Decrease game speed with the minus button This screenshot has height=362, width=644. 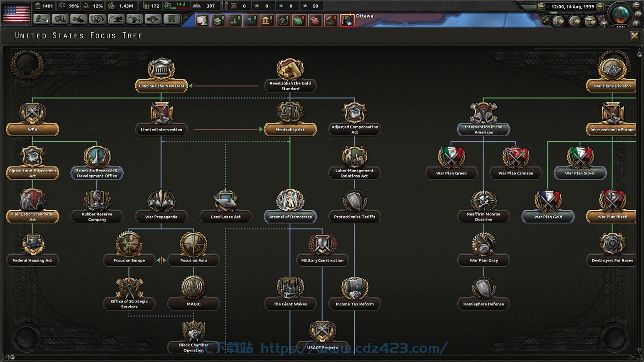pyautogui.click(x=541, y=7)
